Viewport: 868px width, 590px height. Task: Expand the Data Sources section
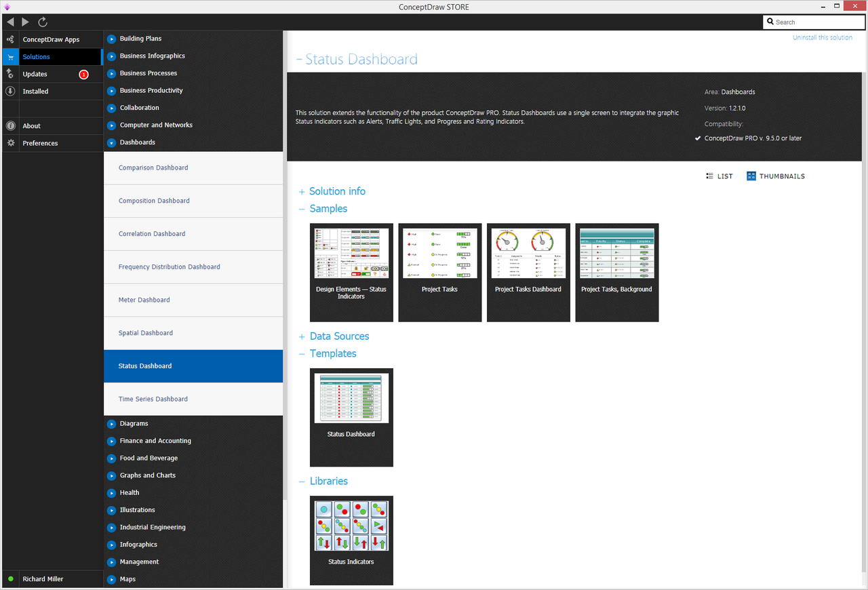pos(302,336)
